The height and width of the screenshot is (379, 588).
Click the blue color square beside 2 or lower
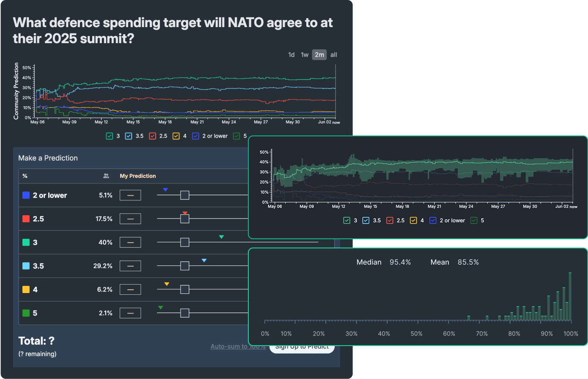(26, 195)
